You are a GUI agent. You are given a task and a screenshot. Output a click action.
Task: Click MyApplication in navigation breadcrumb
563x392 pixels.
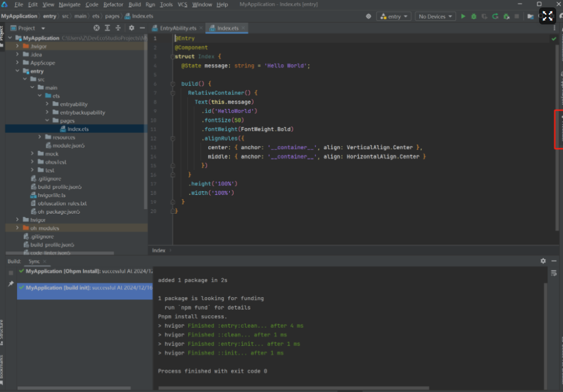19,16
